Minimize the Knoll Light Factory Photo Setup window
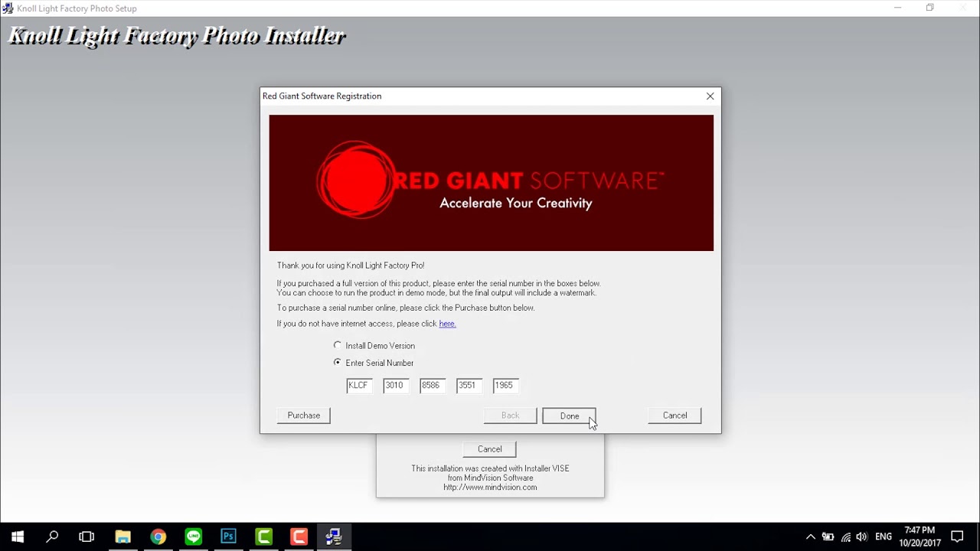The image size is (980, 551). (897, 8)
